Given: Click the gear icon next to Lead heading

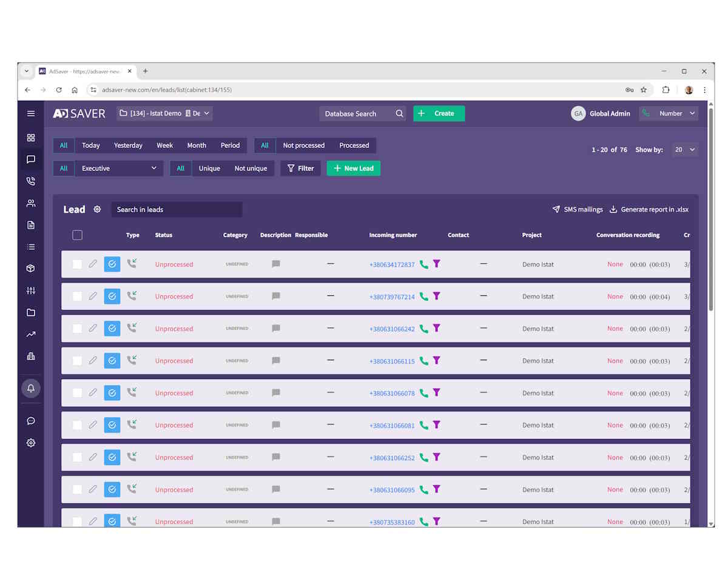Looking at the screenshot, I should tap(97, 209).
